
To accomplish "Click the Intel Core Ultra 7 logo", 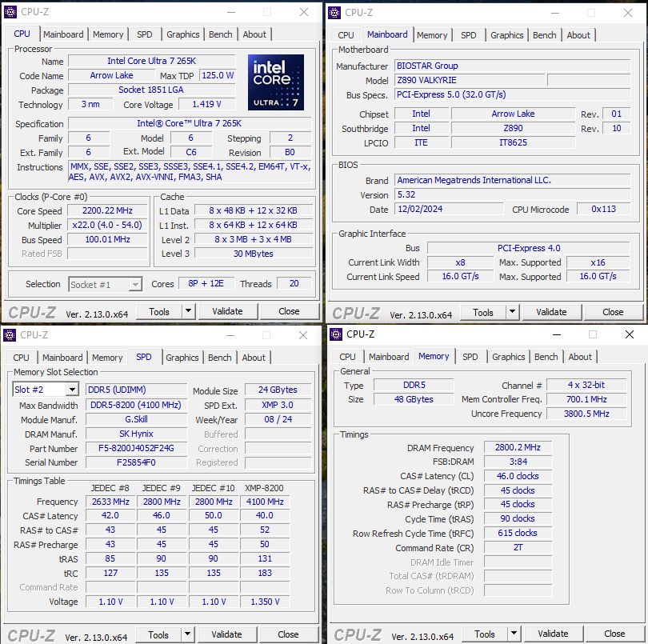I will [x=276, y=82].
